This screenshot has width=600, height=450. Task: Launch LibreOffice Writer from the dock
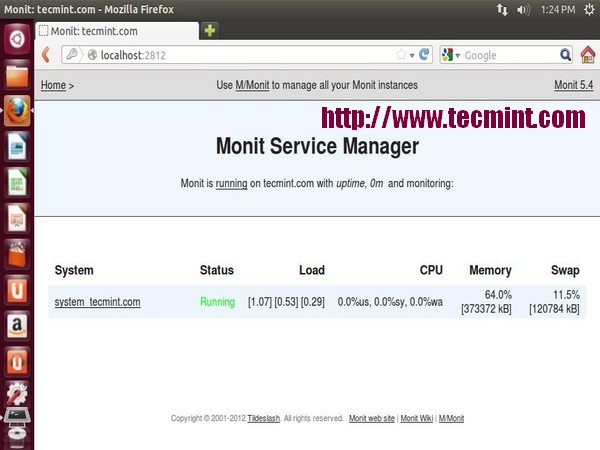click(x=17, y=146)
